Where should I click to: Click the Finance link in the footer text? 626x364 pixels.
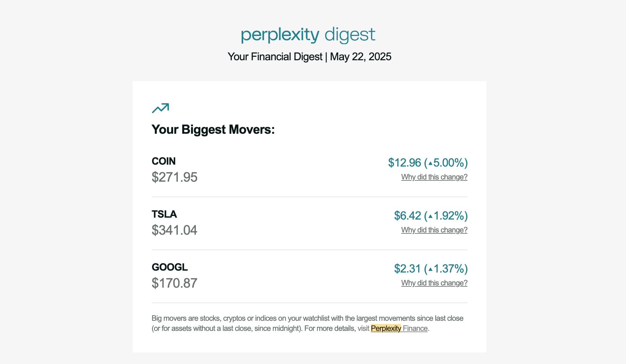click(x=415, y=328)
